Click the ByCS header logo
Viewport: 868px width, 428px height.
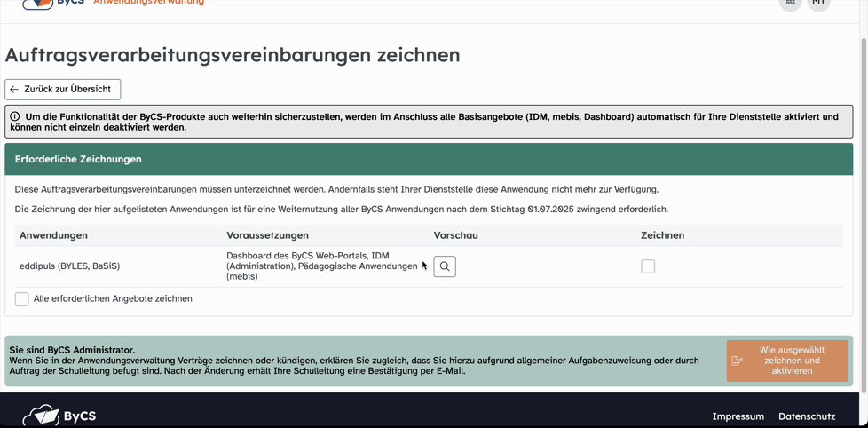point(54,3)
